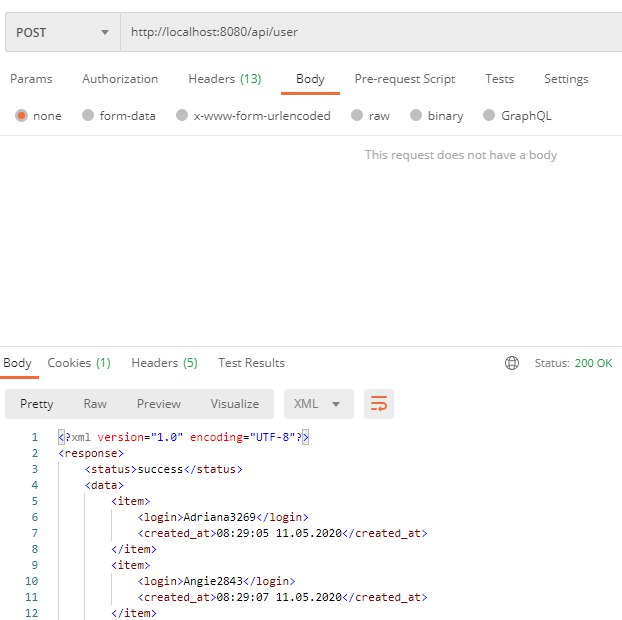
Task: Open the request Settings tab
Action: coord(566,79)
